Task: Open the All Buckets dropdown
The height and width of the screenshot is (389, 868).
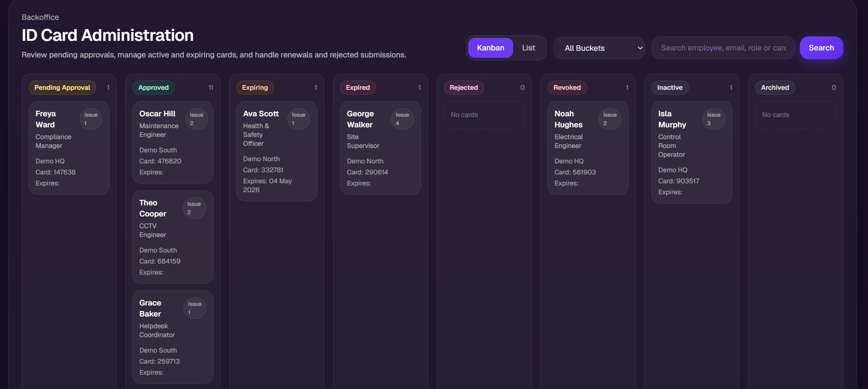Action: (599, 48)
